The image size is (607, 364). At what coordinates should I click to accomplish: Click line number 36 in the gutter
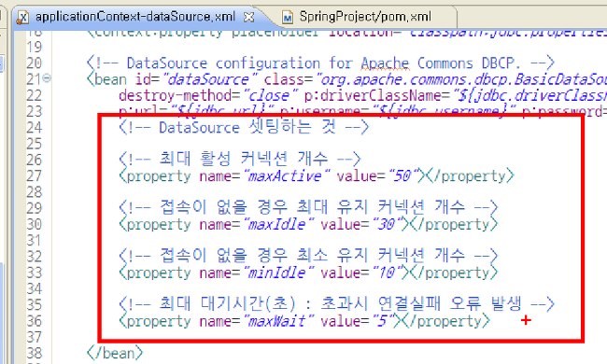pos(34,321)
